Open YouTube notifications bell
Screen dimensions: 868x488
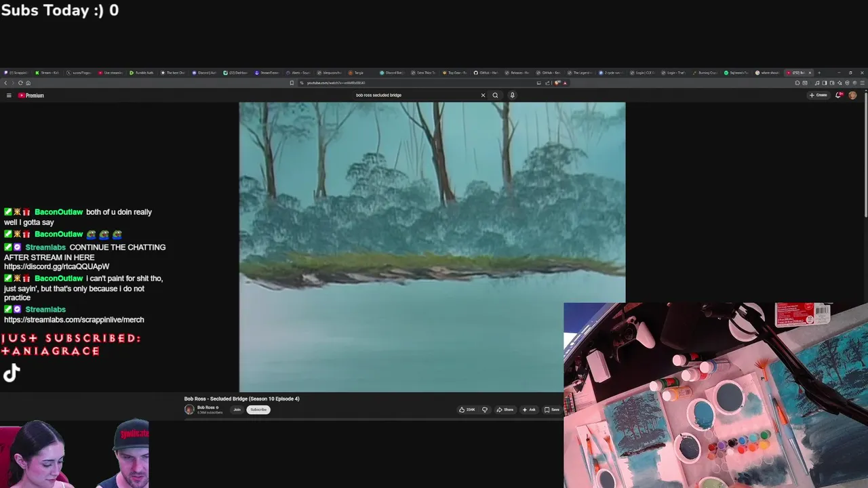(839, 95)
